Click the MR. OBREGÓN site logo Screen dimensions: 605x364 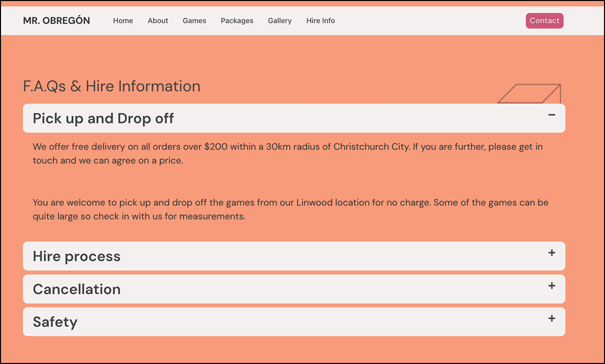click(56, 21)
